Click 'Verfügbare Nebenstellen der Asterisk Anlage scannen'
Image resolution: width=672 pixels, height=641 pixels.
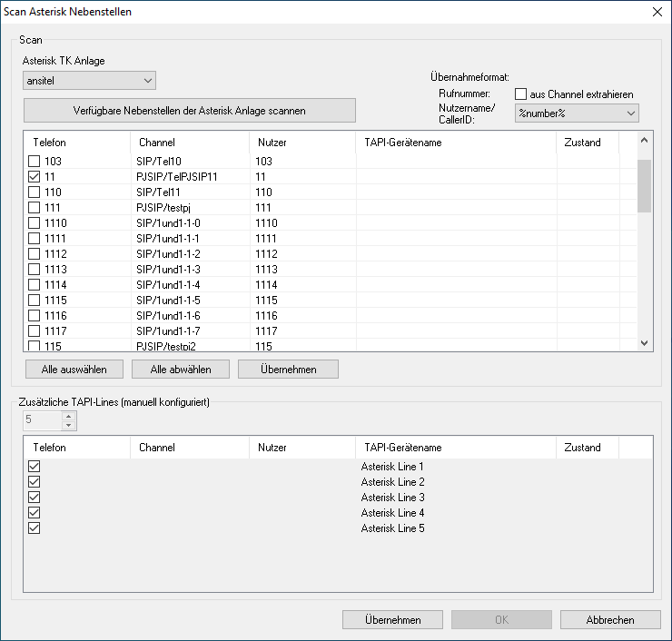tap(189, 111)
